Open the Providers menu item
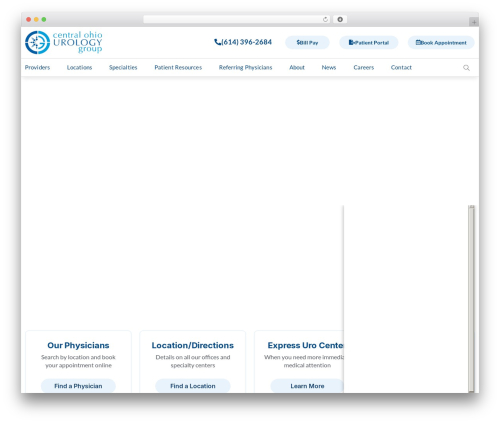500x423 pixels. 37,67
